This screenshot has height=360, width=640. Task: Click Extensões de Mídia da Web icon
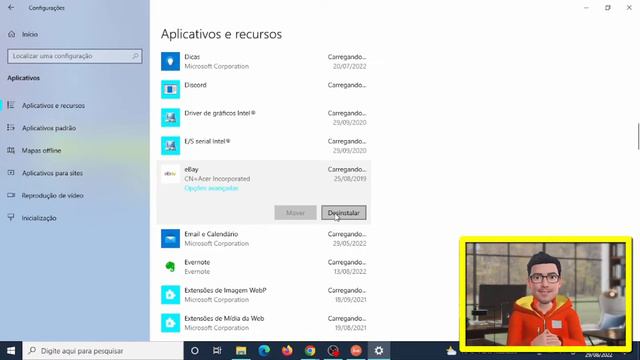[170, 323]
